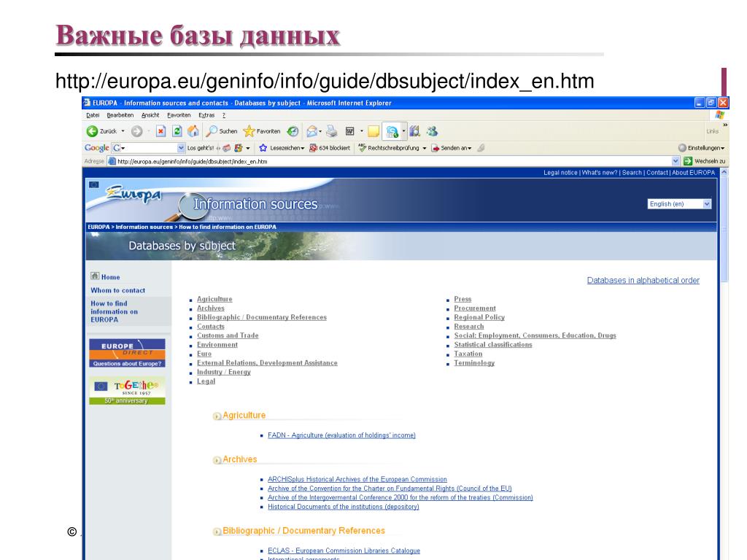This screenshot has width=747, height=560.
Task: Open ECLAS - European Commission Libraries Catalogue
Action: 344,551
